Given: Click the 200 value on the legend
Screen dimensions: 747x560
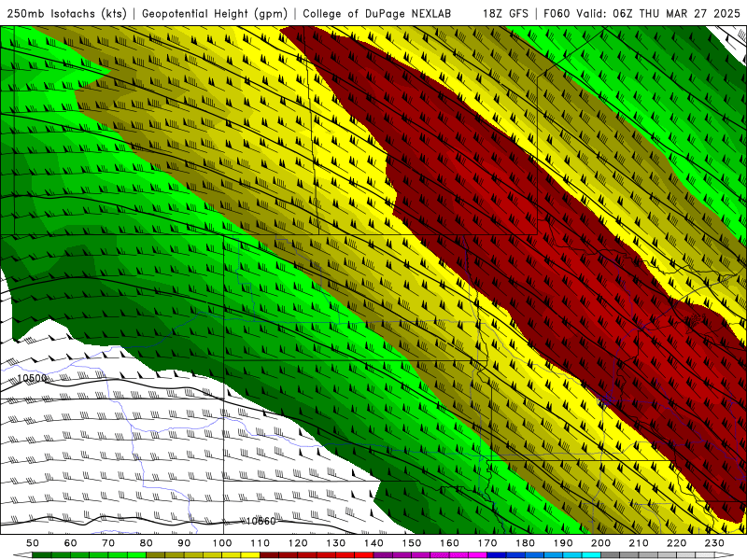Looking at the screenshot, I should [x=600, y=543].
